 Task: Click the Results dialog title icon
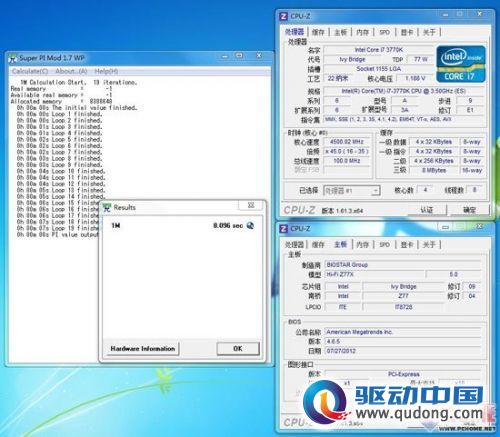[x=107, y=208]
